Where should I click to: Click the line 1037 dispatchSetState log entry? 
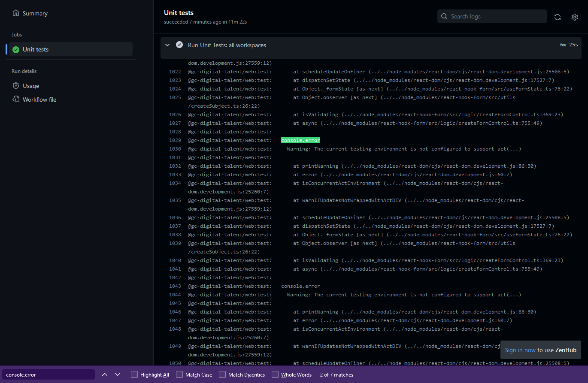(x=424, y=226)
